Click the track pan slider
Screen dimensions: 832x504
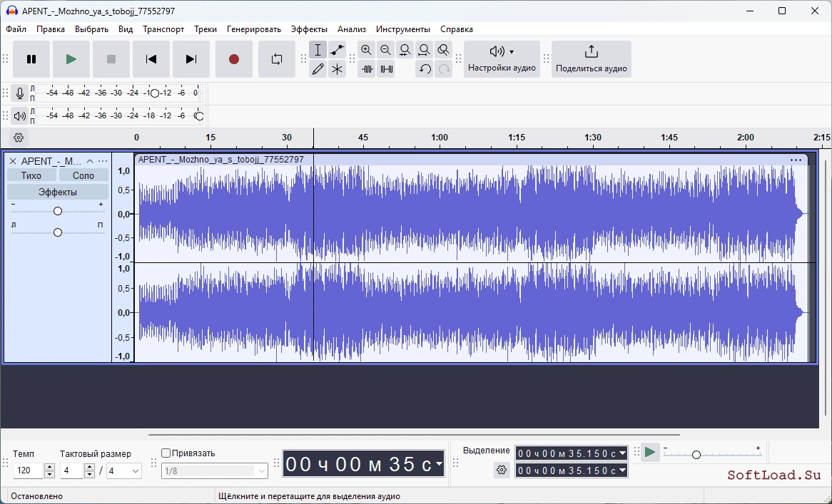58,232
